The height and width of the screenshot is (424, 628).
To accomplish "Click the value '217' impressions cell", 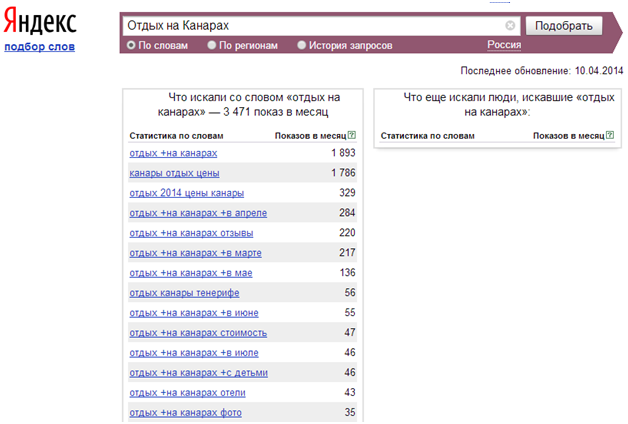I will coord(347,253).
